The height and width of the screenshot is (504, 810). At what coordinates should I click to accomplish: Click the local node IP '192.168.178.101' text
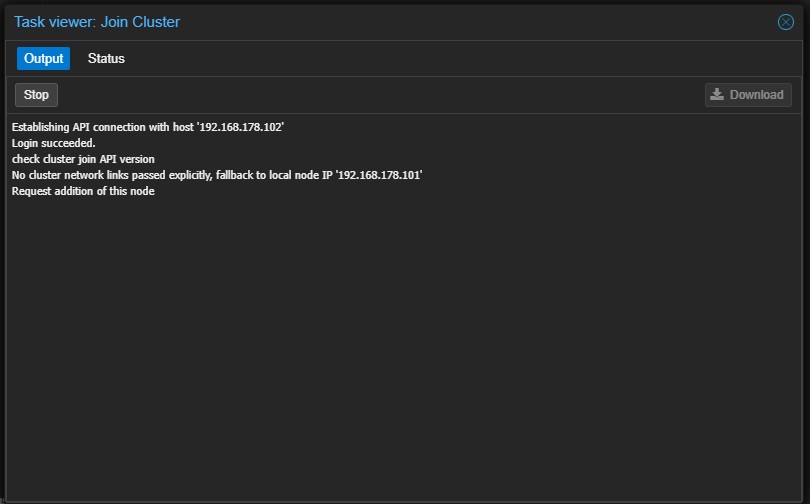pyautogui.click(x=378, y=175)
